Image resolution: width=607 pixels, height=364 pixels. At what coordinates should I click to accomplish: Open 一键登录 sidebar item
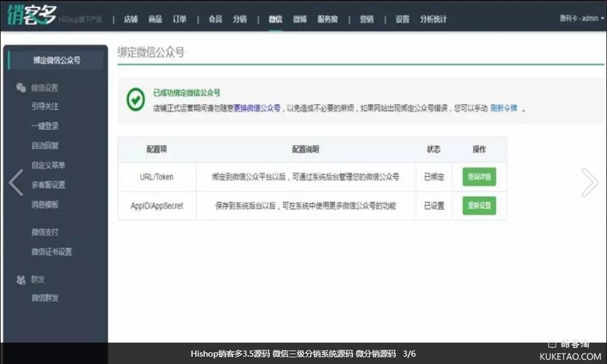tap(45, 126)
